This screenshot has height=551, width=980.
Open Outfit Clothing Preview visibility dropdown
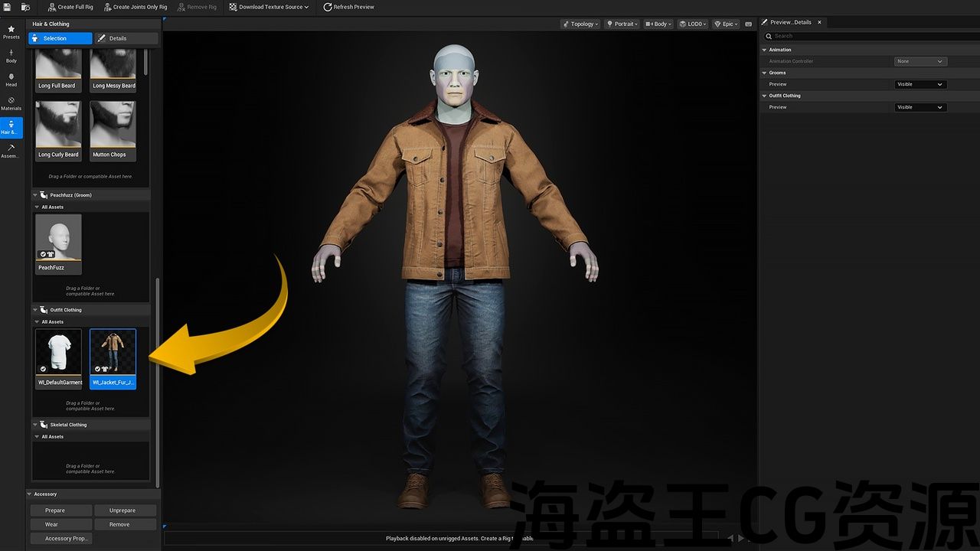(x=920, y=107)
